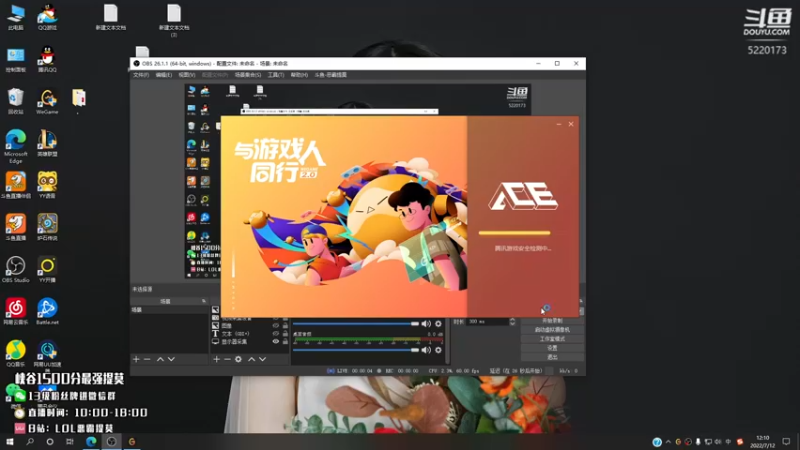
Task: Click 启动虚拟摄像机 in OBS controls
Action: [x=552, y=330]
